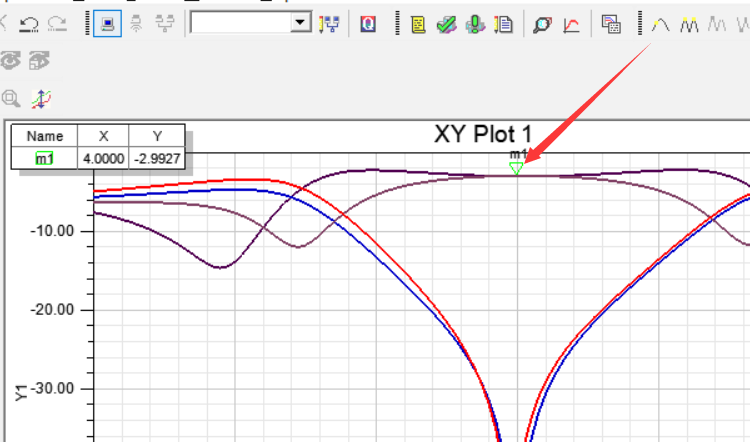Click the remote machine simulation icon
This screenshot has width=750, height=442.
point(136,23)
